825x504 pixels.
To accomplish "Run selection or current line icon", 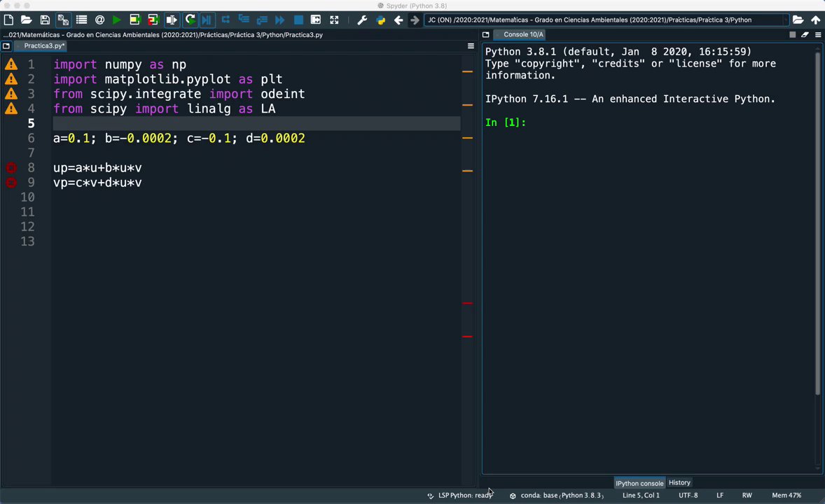I will point(172,20).
